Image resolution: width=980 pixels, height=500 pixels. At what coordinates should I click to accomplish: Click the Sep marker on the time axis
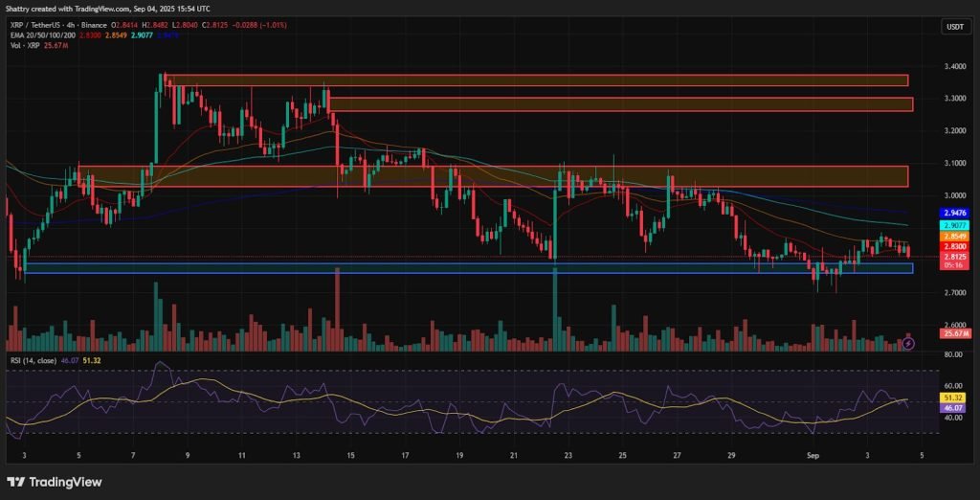813,457
